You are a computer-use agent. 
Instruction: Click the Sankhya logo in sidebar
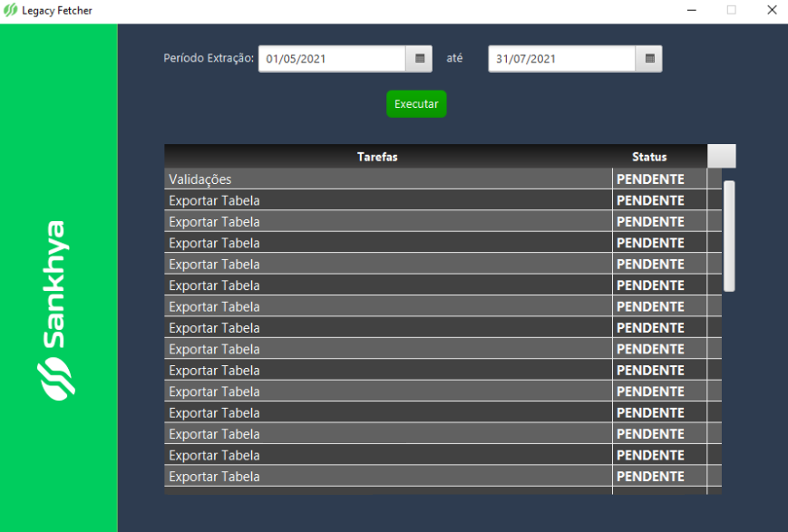[x=56, y=379]
